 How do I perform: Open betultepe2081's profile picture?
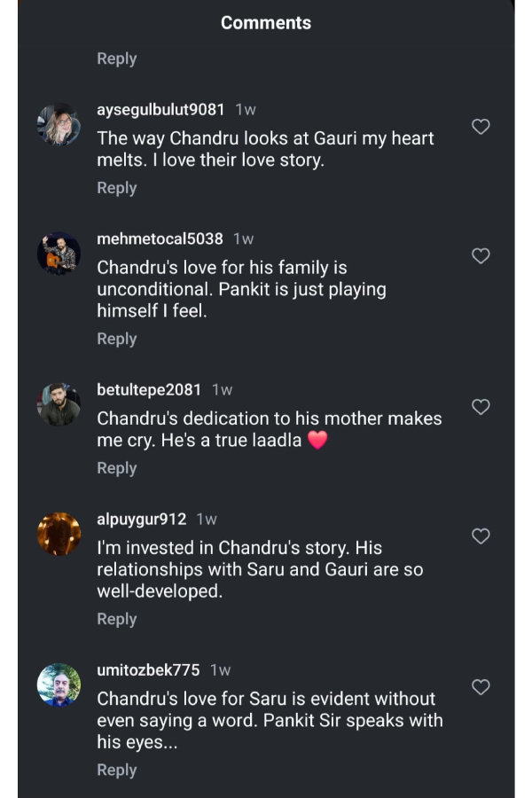[59, 403]
